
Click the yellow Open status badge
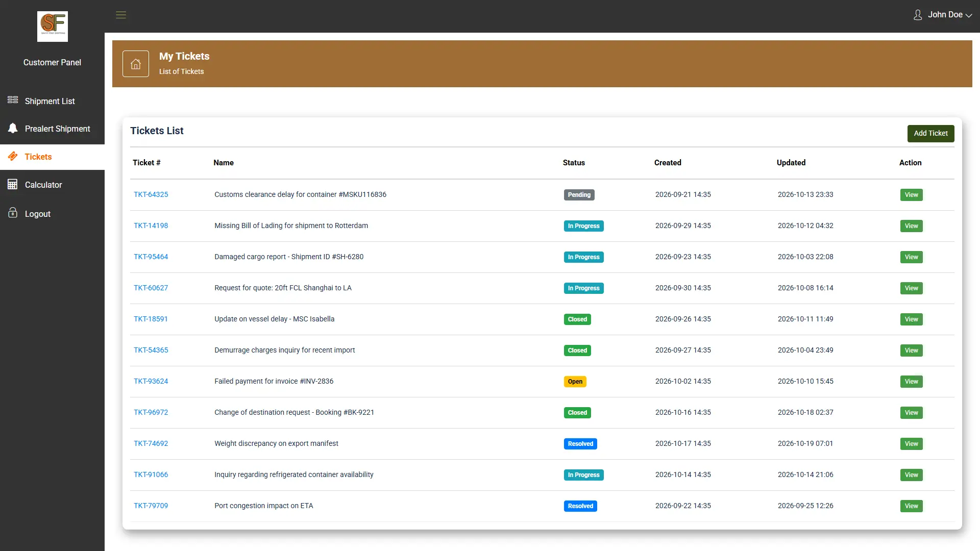[575, 382]
